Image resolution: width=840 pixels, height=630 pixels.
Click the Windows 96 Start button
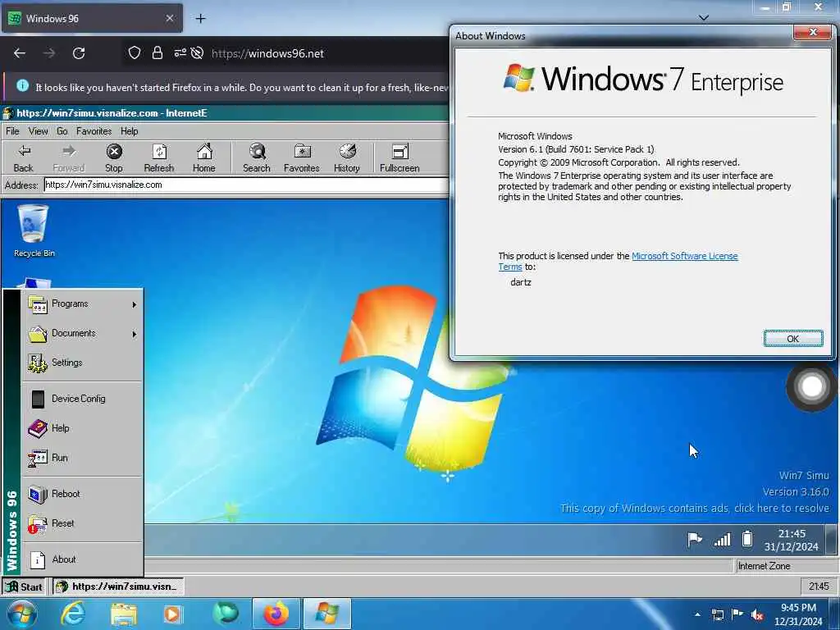(x=23, y=587)
